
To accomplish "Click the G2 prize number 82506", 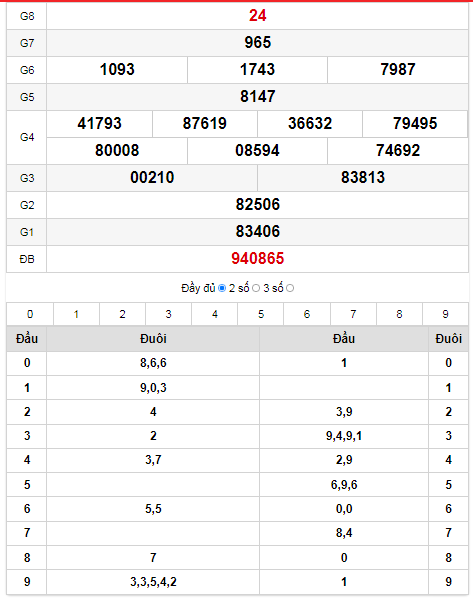I will coord(258,204).
